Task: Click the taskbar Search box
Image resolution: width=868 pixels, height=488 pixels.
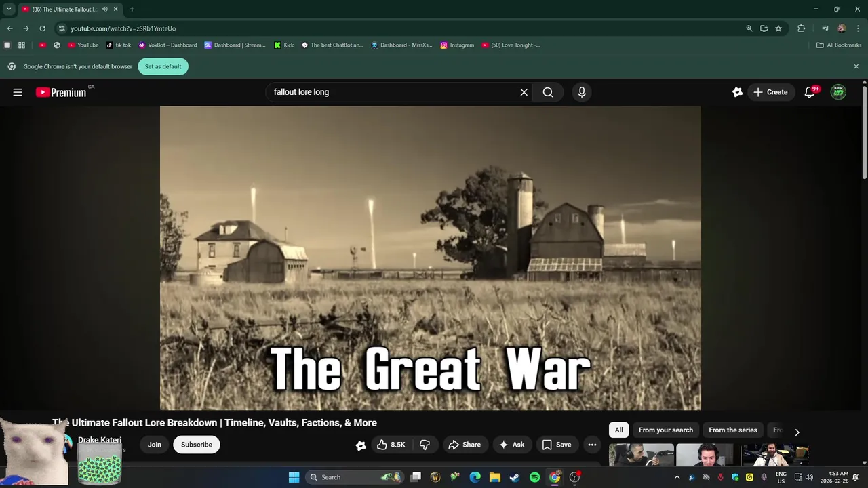Action: 355,477
